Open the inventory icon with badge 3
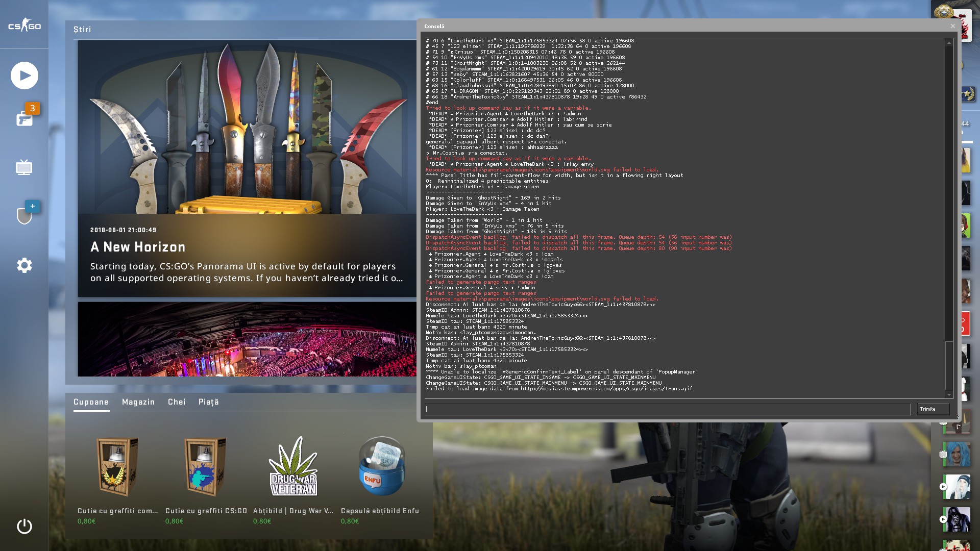 point(24,118)
